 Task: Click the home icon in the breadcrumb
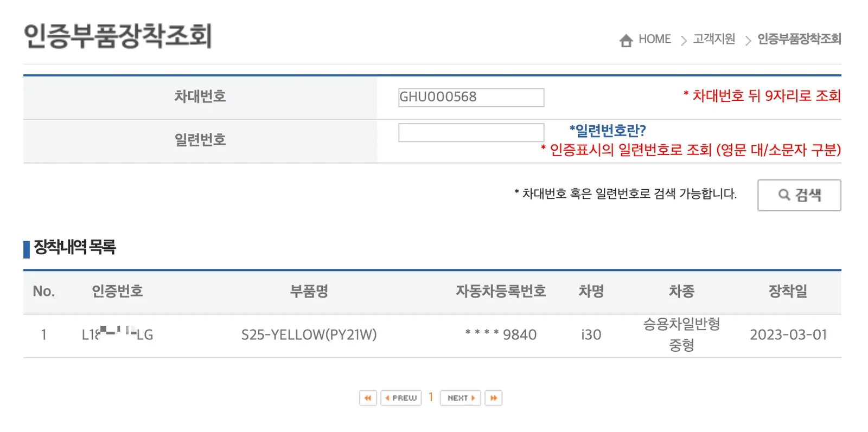(x=626, y=38)
